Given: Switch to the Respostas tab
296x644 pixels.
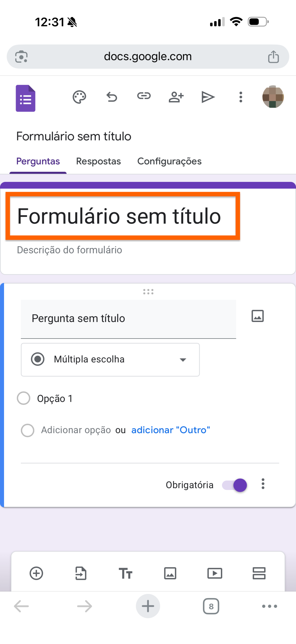Looking at the screenshot, I should tap(98, 161).
